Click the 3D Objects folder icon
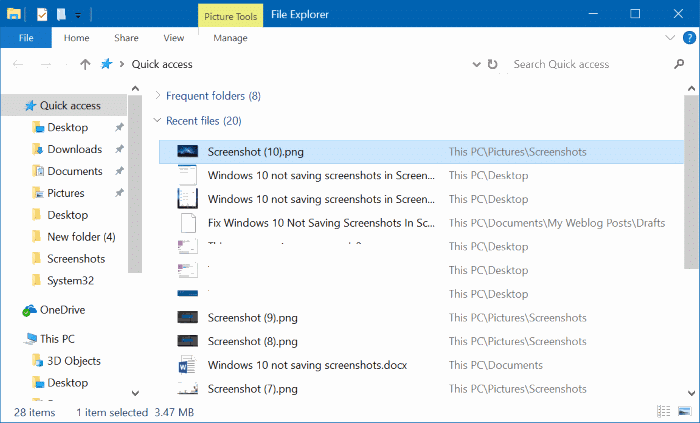The image size is (700, 423). (x=38, y=361)
